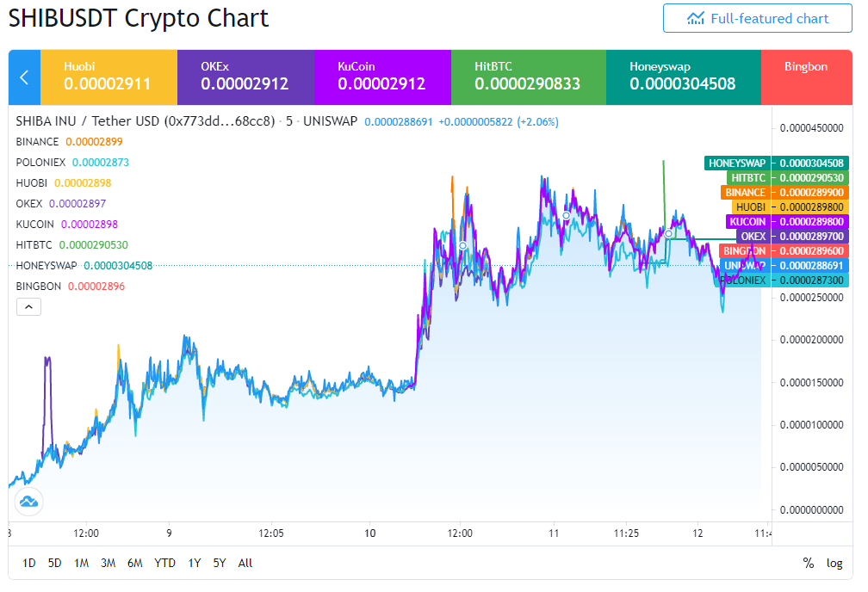
Task: Click the KUCOIN price axis label
Action: tap(787, 221)
